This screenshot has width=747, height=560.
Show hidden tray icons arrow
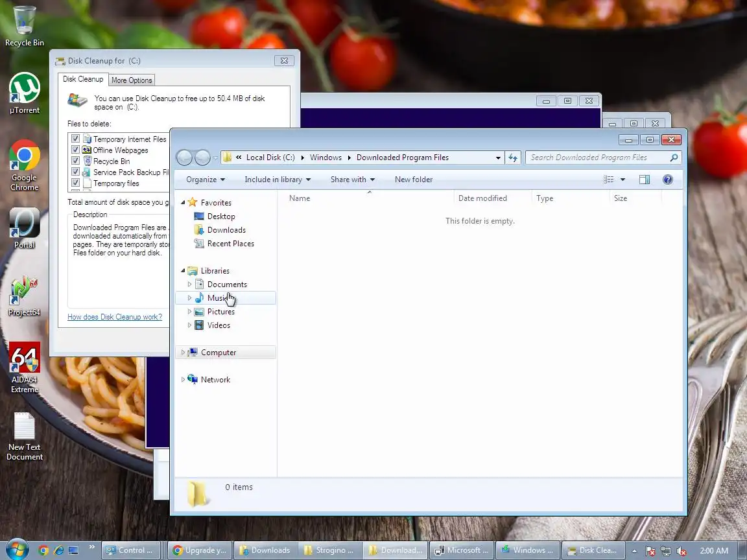pos(635,551)
